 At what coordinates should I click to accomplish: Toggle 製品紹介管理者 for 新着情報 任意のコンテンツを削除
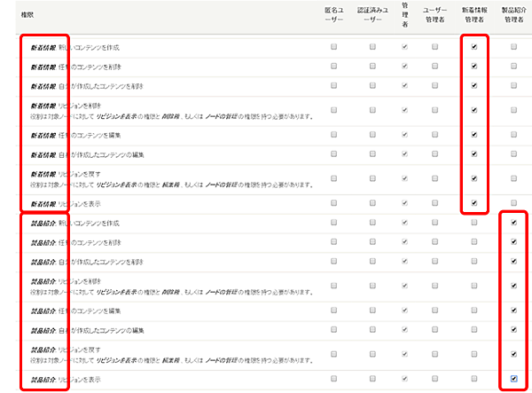point(513,66)
